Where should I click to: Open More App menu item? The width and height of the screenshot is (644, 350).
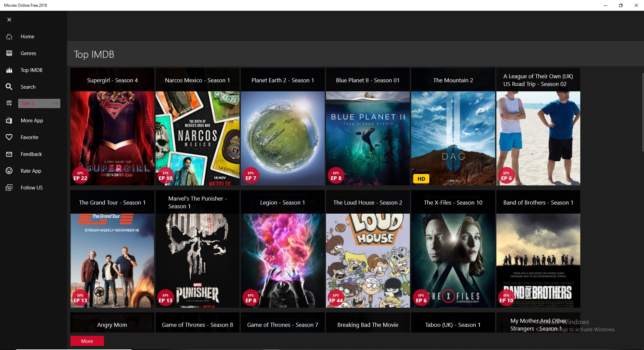click(32, 121)
